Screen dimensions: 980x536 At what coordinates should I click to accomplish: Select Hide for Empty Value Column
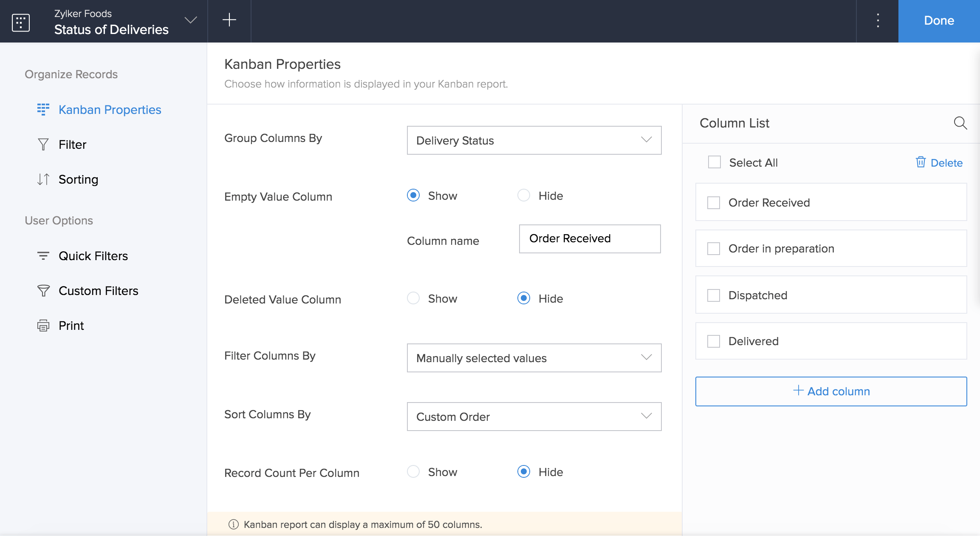[x=524, y=196]
